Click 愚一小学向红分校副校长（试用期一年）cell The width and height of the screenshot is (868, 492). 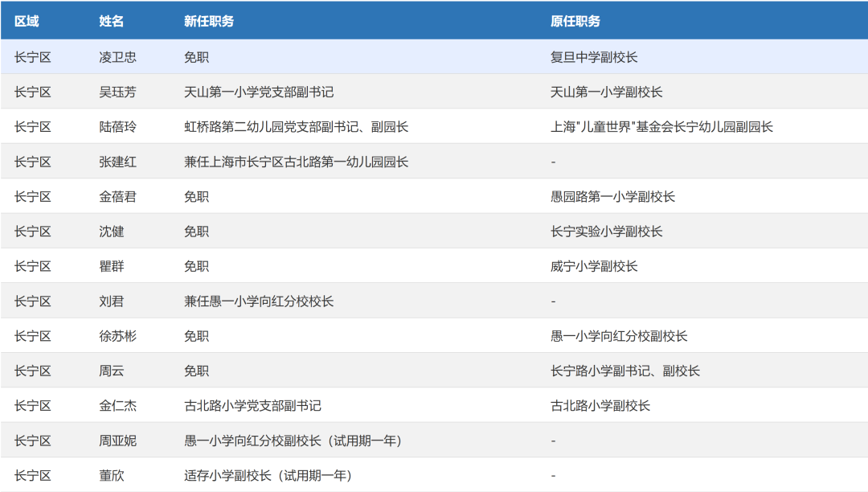(x=293, y=441)
